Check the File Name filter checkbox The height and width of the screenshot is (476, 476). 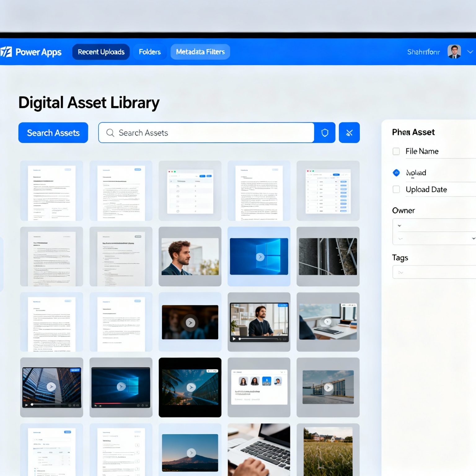[396, 151]
